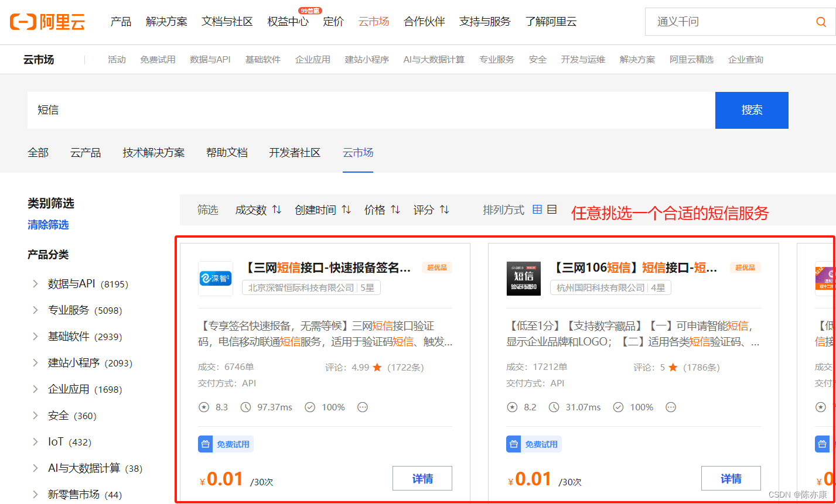
Task: Click the blue 搜索 button
Action: (752, 110)
